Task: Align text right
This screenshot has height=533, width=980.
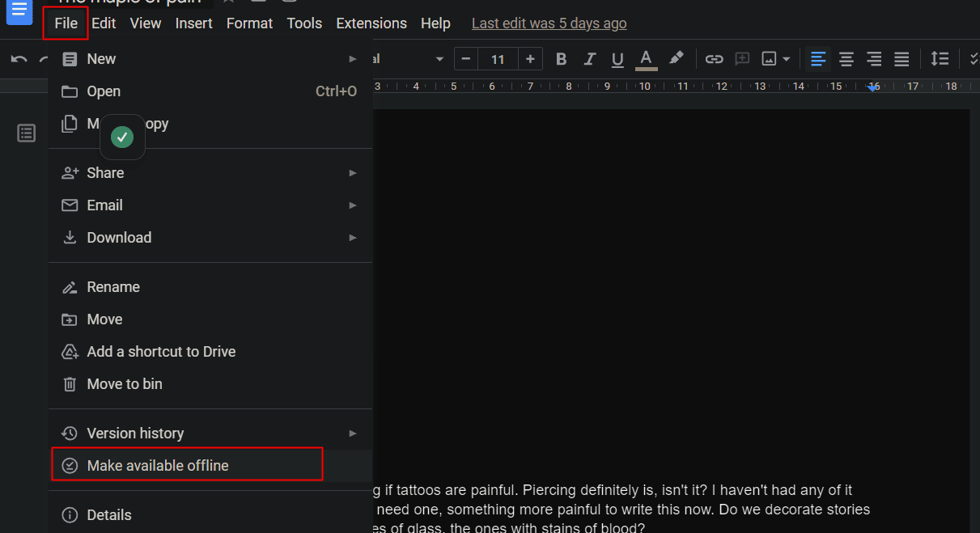Action: click(874, 59)
